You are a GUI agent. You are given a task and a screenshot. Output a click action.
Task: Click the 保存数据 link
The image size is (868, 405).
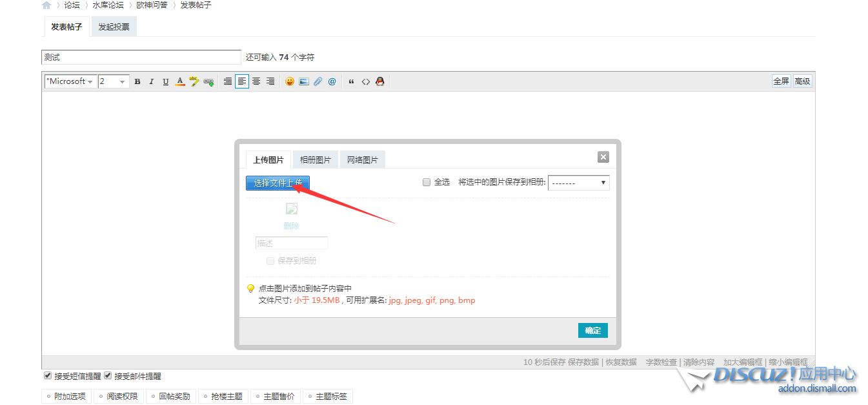[583, 362]
